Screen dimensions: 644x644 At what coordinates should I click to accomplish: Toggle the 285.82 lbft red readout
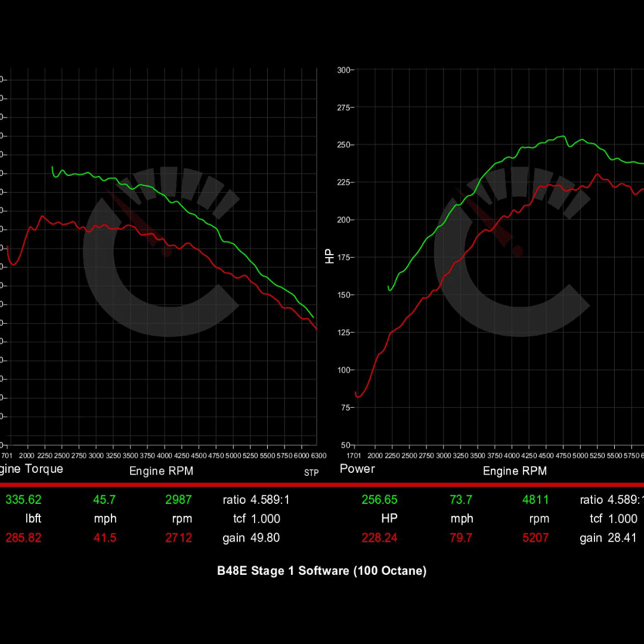tap(23, 538)
